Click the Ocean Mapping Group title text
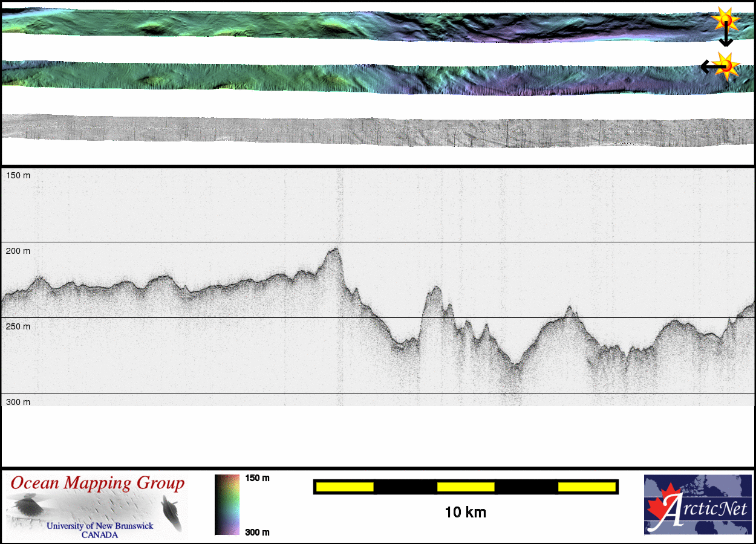 (x=97, y=484)
